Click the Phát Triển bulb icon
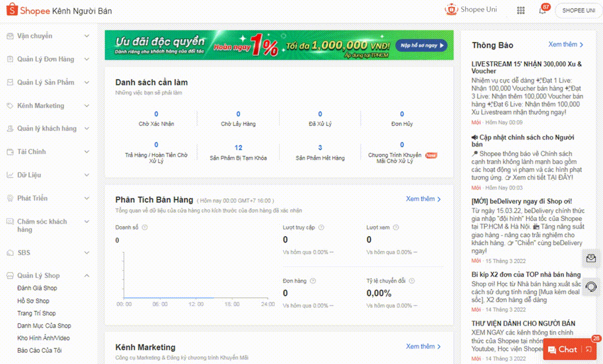603x364 pixels. [x=10, y=198]
